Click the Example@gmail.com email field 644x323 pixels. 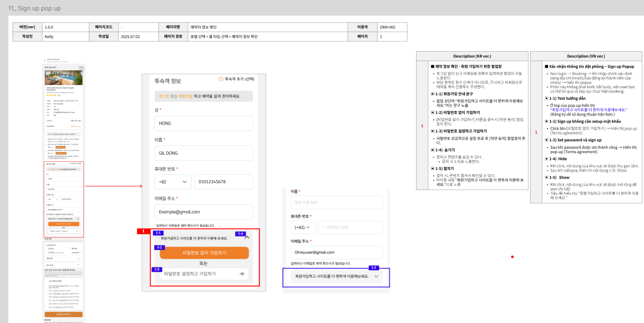click(203, 212)
